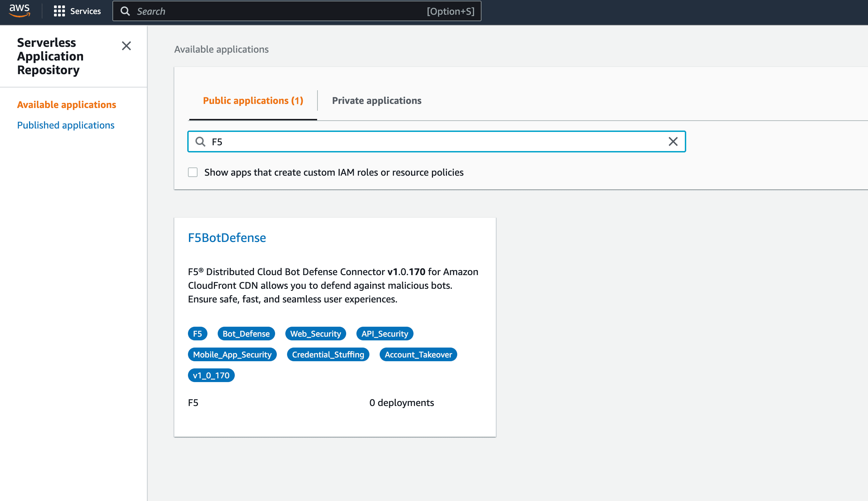Click the magnifier inside the F5 search field

[201, 141]
